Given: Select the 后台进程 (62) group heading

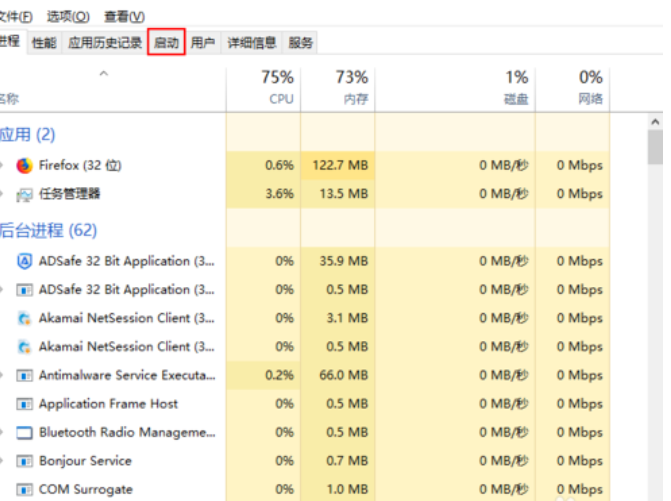Looking at the screenshot, I should point(48,230).
